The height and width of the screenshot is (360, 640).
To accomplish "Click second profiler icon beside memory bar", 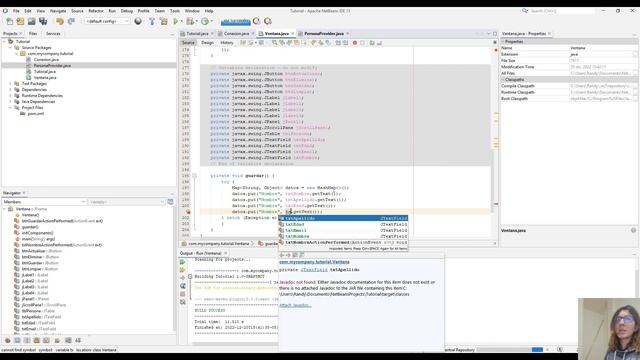I will coord(268,21).
